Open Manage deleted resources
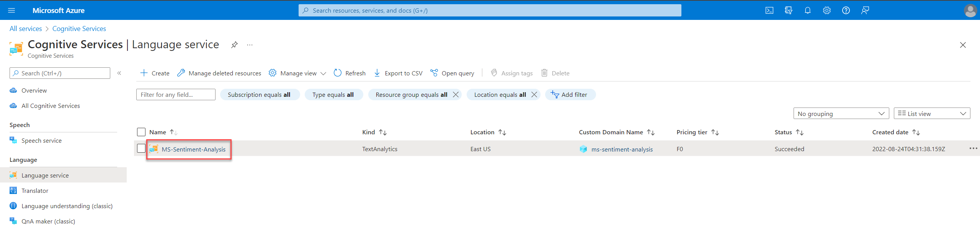Screen dimensions: 980x233 point(219,73)
